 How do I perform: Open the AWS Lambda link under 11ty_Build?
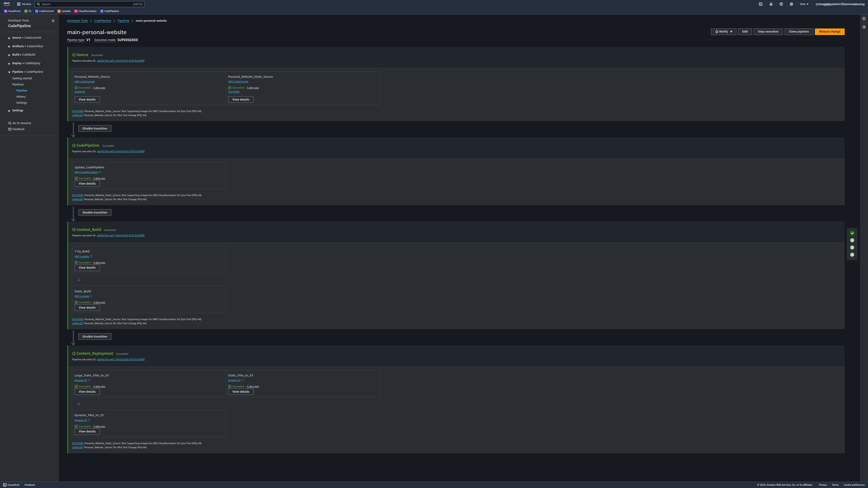tap(82, 256)
